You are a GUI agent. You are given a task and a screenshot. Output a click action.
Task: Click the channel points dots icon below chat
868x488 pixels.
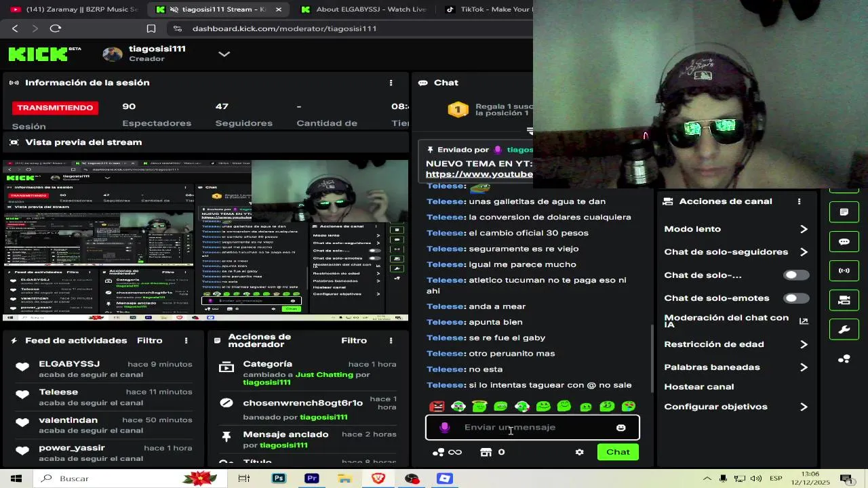click(439, 452)
